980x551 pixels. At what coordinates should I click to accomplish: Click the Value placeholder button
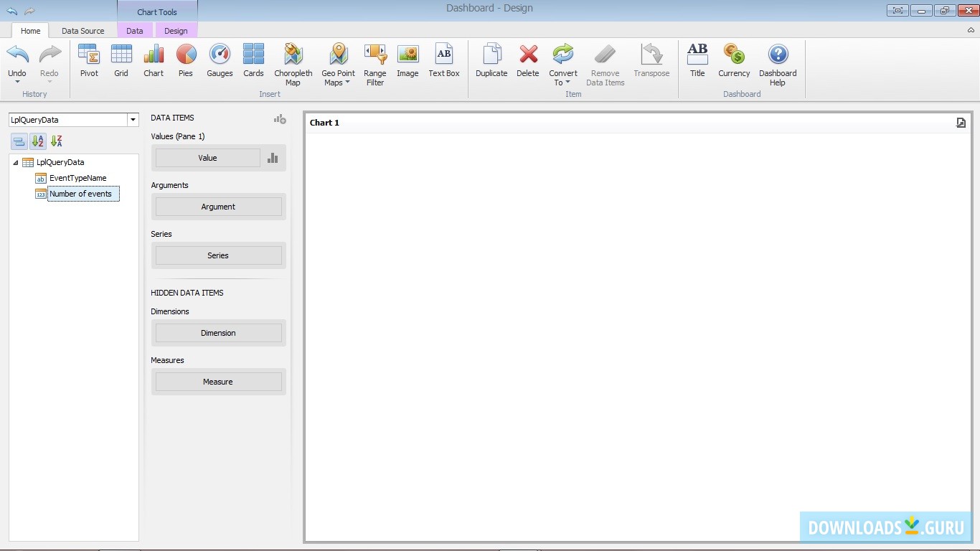click(x=208, y=158)
